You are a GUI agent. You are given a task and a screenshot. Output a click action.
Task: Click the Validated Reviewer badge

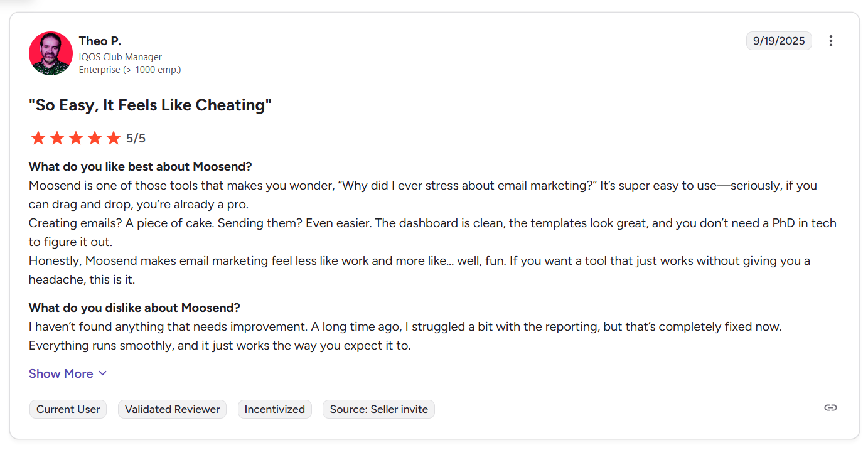click(x=172, y=409)
